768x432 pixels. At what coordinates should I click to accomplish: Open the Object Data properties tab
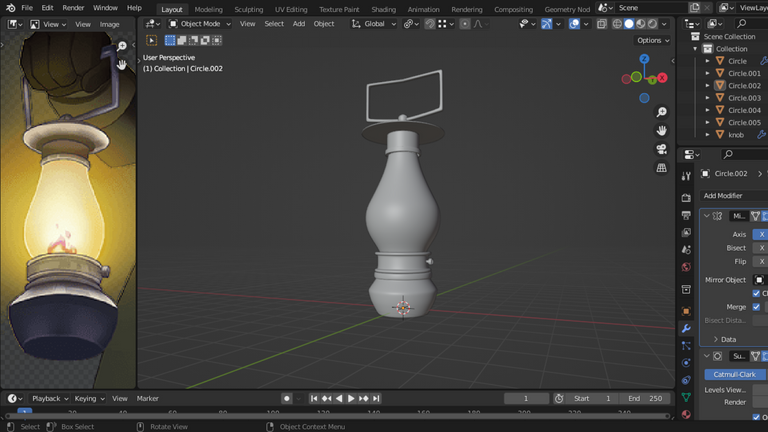[686, 397]
